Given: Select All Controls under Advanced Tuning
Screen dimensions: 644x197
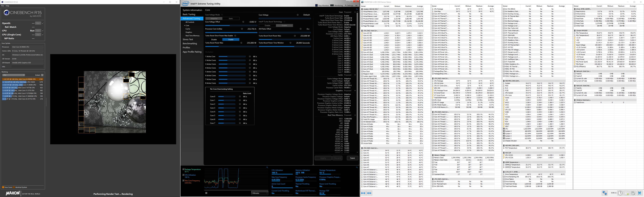Looking at the screenshot, I should (190, 22).
